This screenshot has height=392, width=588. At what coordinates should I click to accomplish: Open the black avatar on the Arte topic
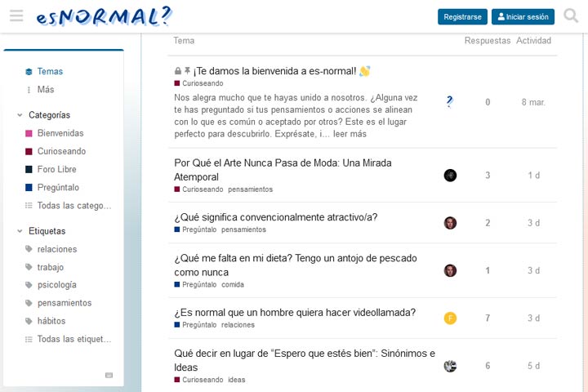pyautogui.click(x=450, y=176)
